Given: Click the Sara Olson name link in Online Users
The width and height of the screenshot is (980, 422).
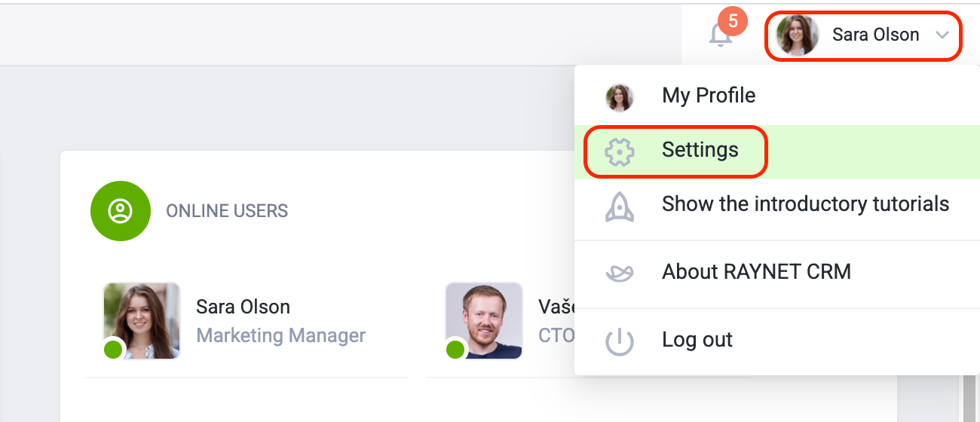Looking at the screenshot, I should coord(243,307).
